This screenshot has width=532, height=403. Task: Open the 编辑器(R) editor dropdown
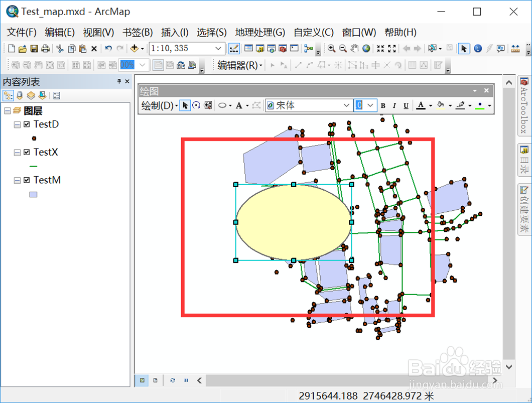pos(240,65)
